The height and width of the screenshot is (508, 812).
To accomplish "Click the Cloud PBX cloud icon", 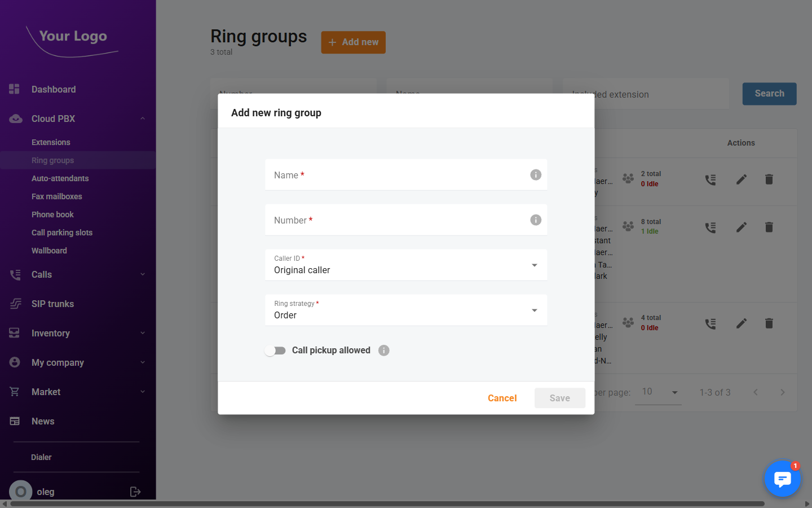I will pos(14,119).
